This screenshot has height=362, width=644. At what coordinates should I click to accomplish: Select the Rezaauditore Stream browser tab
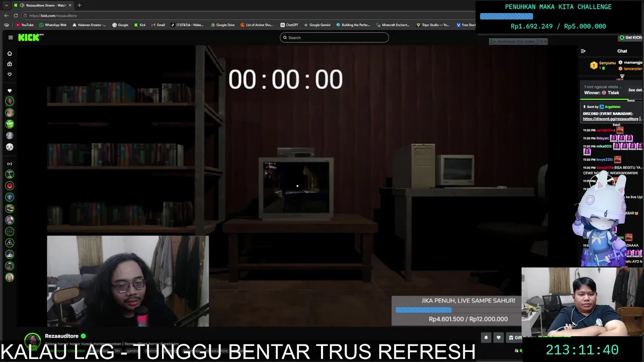[x=43, y=5]
